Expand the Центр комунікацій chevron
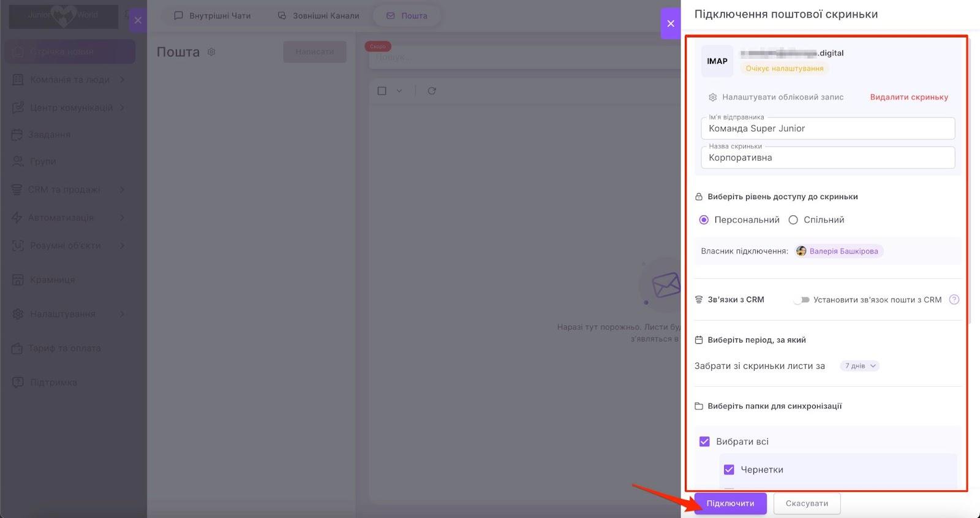Screen dimensions: 980x518 [x=123, y=108]
